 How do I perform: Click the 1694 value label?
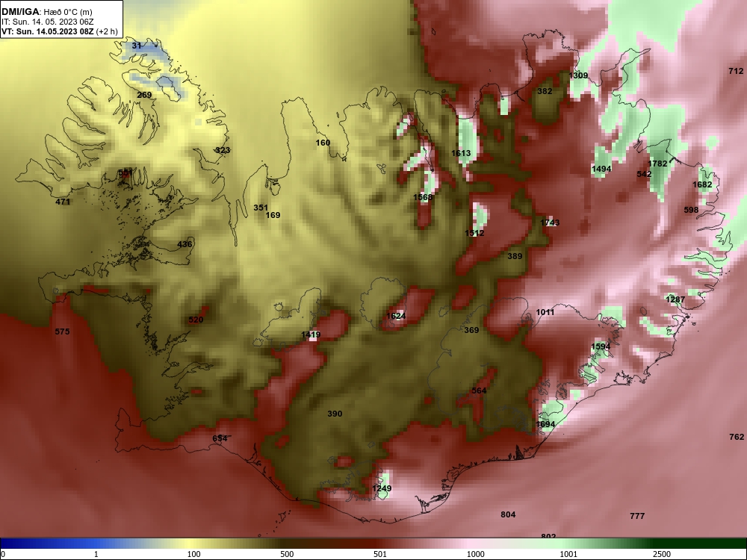[545, 424]
